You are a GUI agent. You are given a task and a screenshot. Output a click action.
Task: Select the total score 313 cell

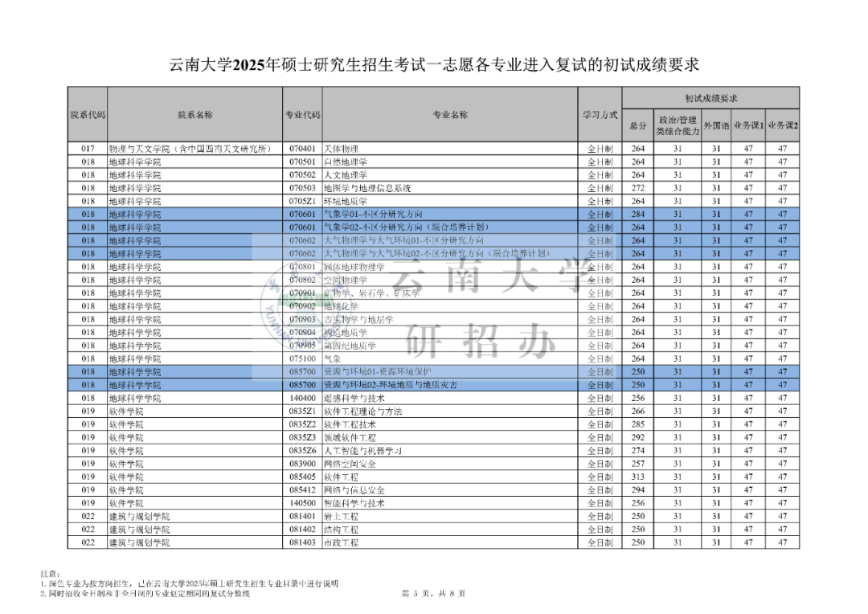(x=638, y=477)
